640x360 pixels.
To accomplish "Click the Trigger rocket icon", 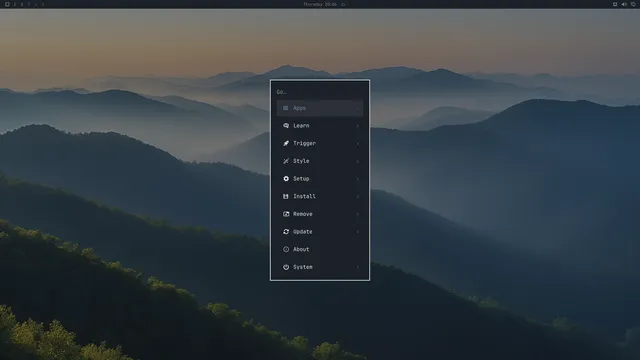I will click(x=286, y=143).
